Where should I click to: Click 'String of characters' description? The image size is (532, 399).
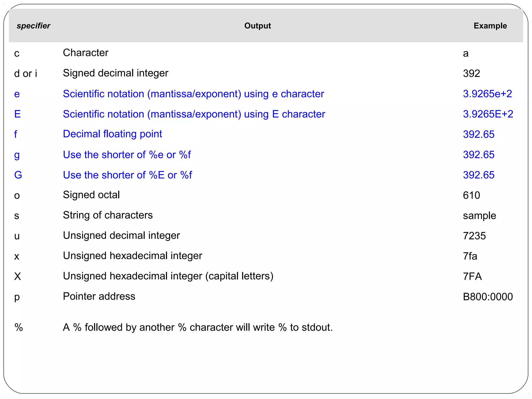(x=108, y=215)
